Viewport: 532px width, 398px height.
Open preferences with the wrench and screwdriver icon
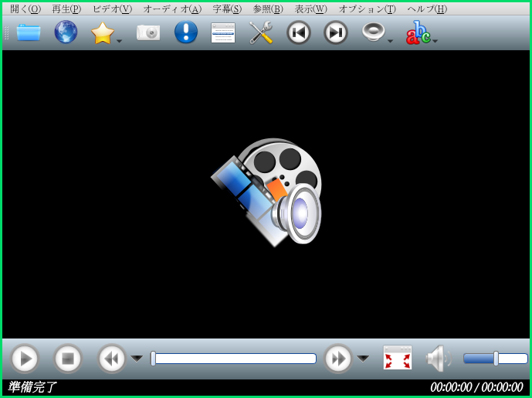coord(261,32)
